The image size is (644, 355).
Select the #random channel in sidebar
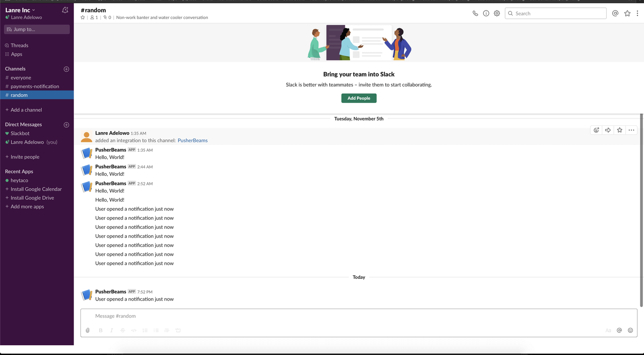(x=37, y=95)
